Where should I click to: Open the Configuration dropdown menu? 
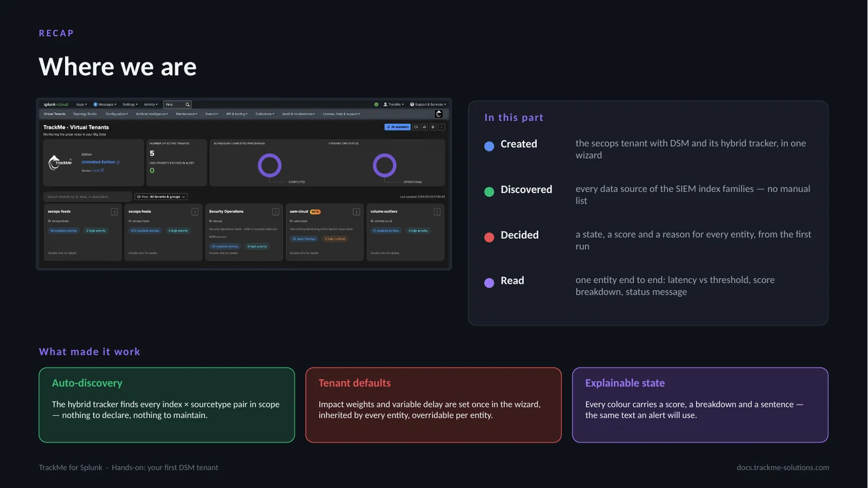[117, 114]
